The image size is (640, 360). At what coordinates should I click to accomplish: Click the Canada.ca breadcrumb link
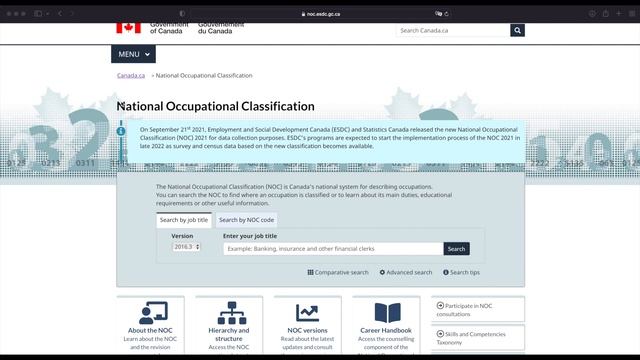pyautogui.click(x=131, y=76)
